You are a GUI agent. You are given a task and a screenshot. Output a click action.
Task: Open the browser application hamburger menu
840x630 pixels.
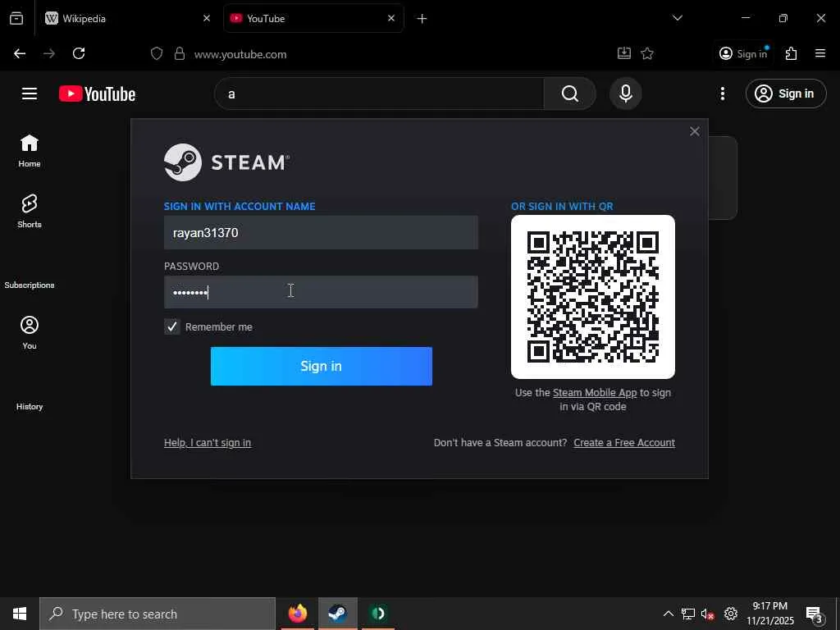pyautogui.click(x=820, y=53)
